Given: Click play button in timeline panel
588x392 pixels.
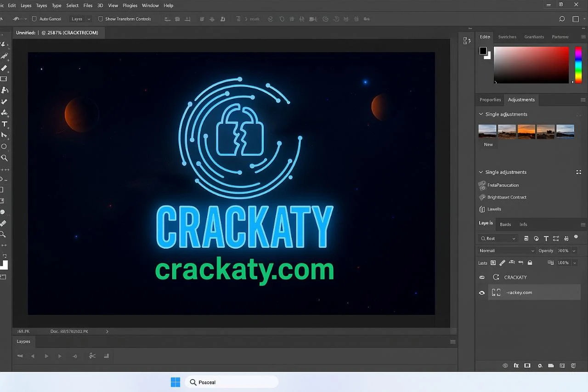Looking at the screenshot, I should click(46, 356).
